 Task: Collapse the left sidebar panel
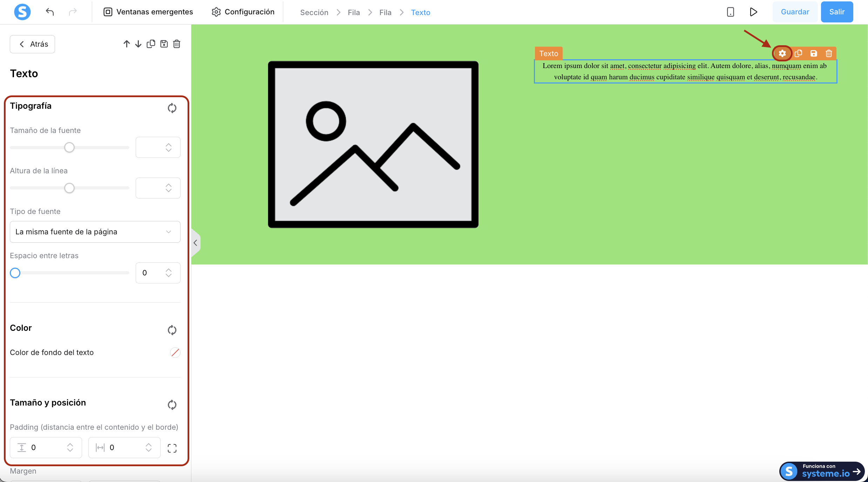pos(196,243)
